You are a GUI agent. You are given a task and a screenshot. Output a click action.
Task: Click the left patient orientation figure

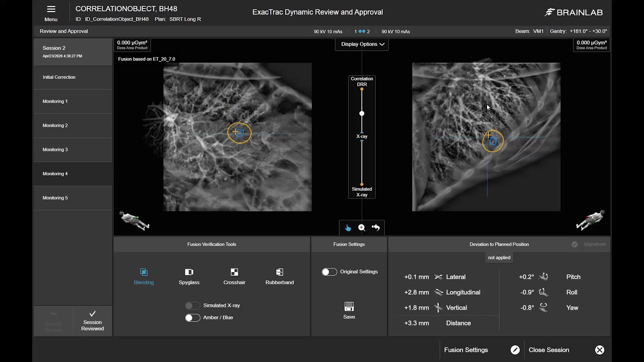(134, 221)
